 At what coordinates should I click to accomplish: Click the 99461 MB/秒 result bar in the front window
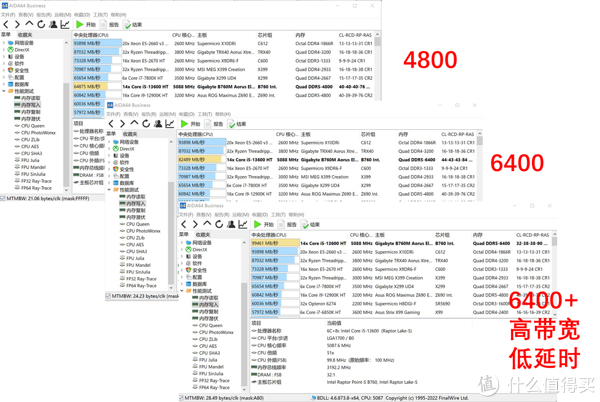[275, 243]
